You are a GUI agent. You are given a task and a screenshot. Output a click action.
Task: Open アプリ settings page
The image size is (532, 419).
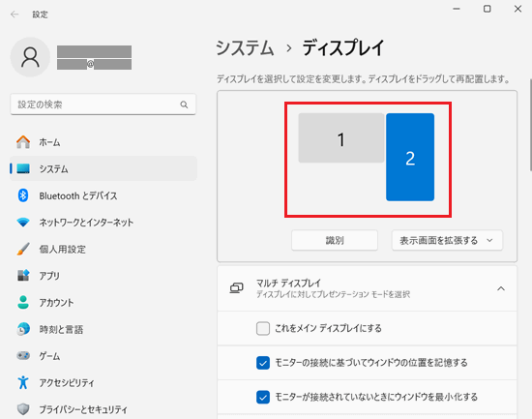pos(103,276)
